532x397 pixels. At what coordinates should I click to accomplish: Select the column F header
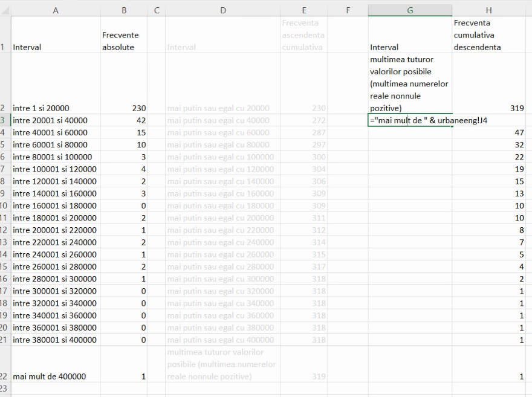pyautogui.click(x=348, y=10)
